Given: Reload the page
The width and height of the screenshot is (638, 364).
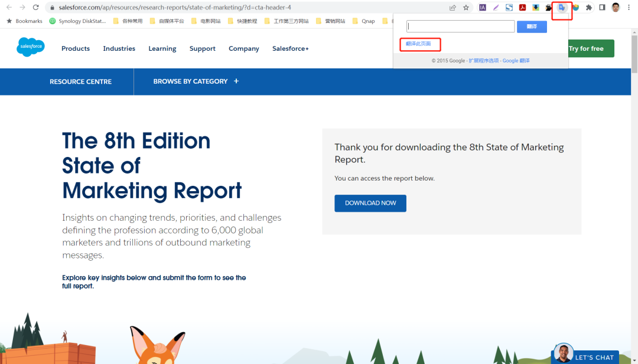Looking at the screenshot, I should click(36, 8).
